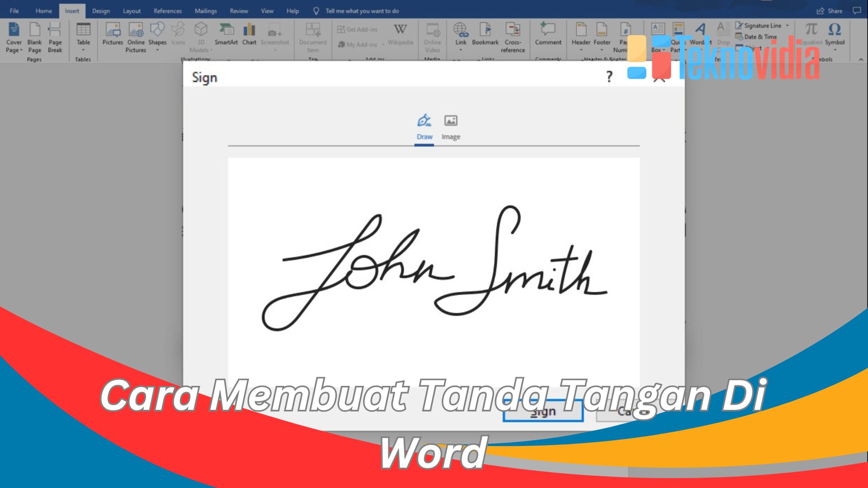Screen dimensions: 868x488
Task: Select the Insert ribbon tab
Action: coord(72,11)
